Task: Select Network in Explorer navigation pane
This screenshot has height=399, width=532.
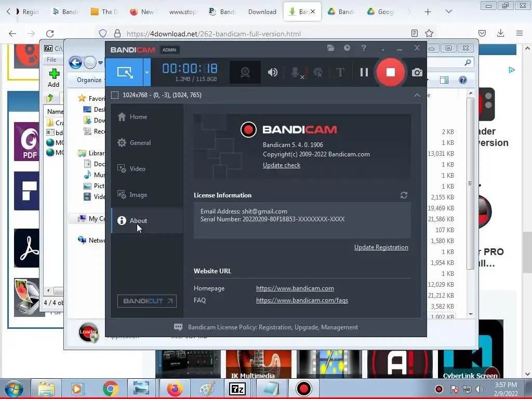Action: [91, 240]
